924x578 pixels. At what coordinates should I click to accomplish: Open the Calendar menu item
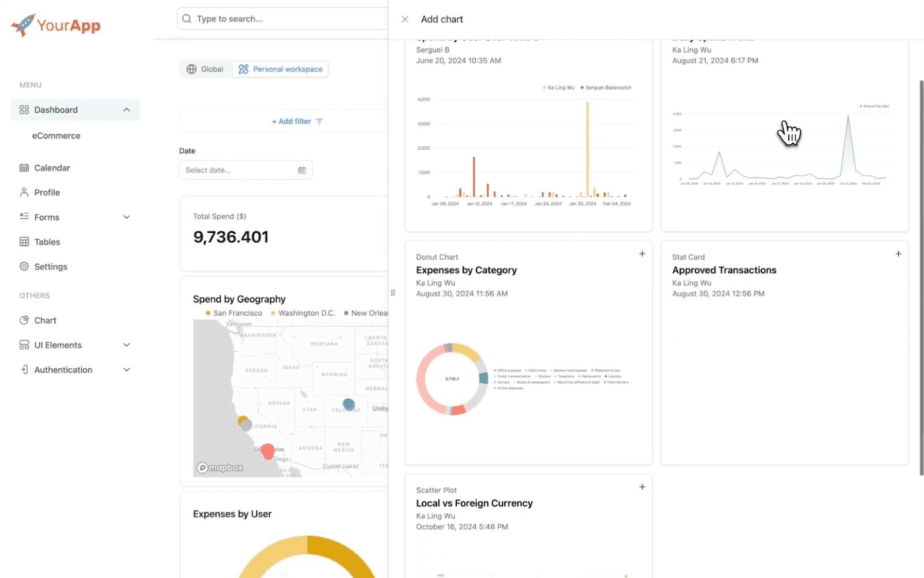(x=75, y=168)
